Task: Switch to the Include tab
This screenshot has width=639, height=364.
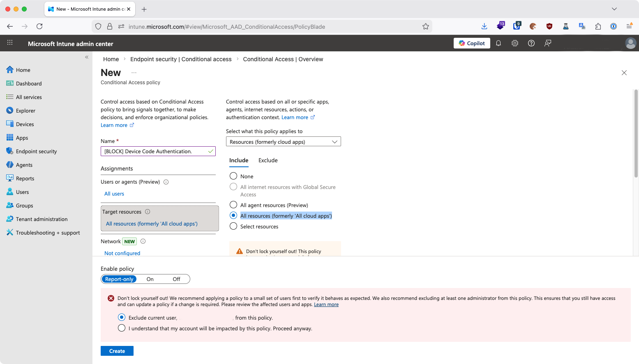Action: click(x=239, y=161)
